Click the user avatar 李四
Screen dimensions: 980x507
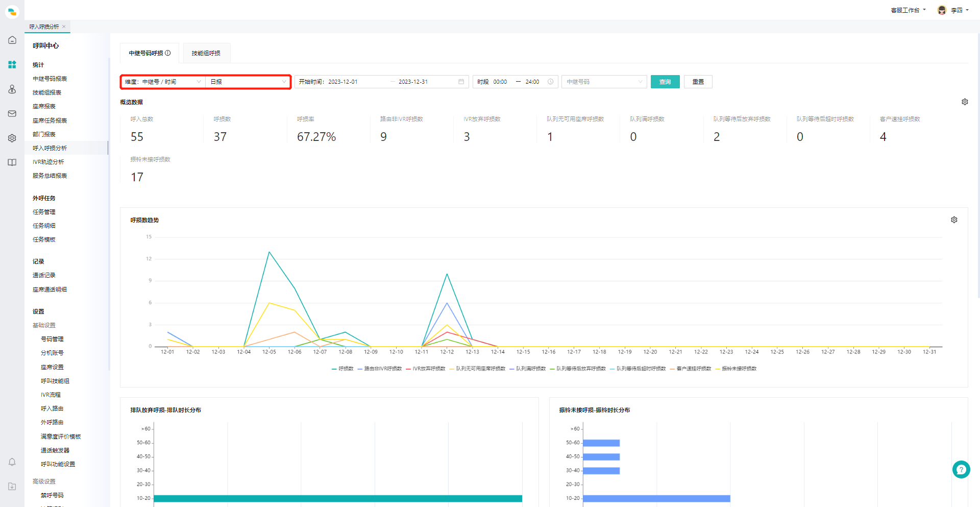(x=942, y=10)
